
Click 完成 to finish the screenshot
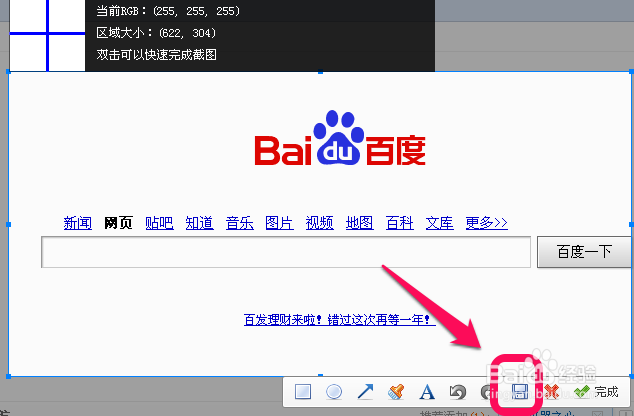[x=596, y=391]
